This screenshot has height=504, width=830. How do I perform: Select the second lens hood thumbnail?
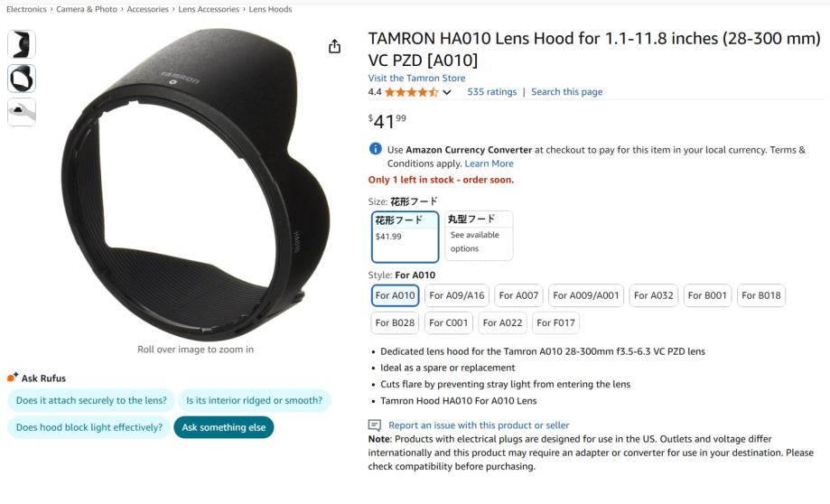pos(22,79)
